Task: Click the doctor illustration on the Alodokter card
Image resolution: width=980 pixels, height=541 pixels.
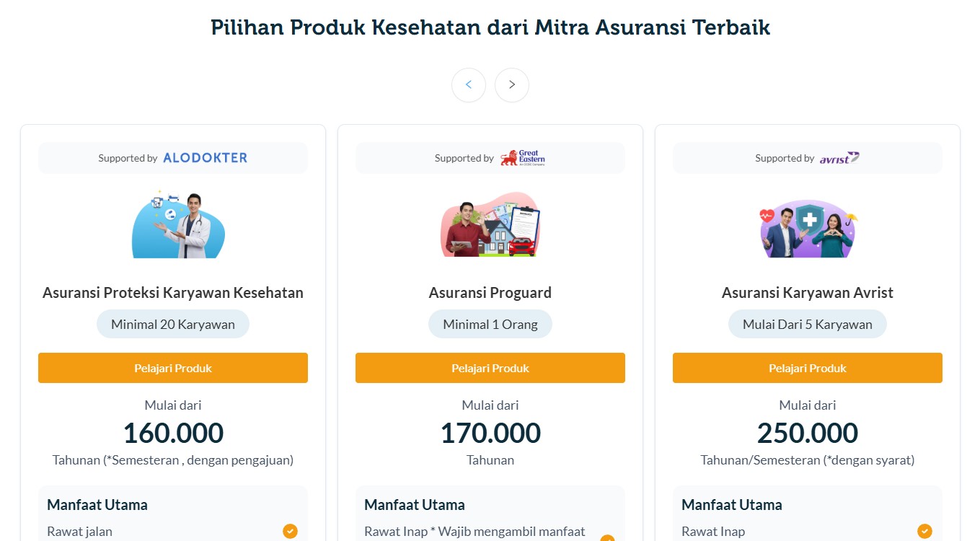Action: point(178,225)
